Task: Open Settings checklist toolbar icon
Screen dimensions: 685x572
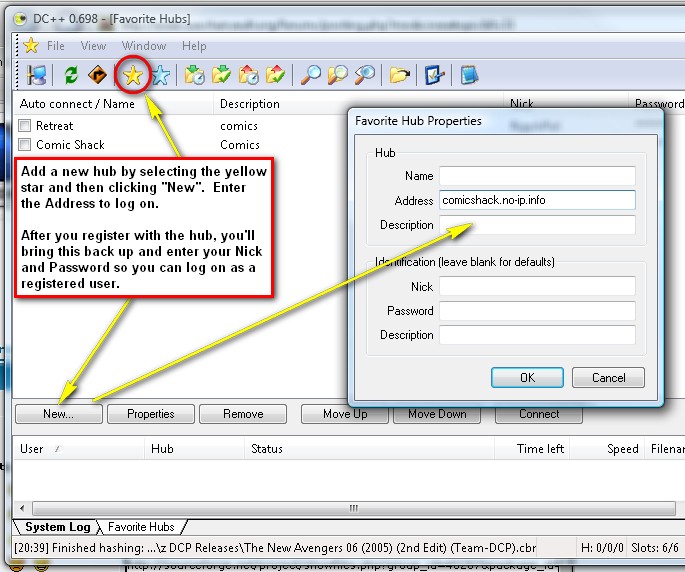Action: tap(434, 75)
